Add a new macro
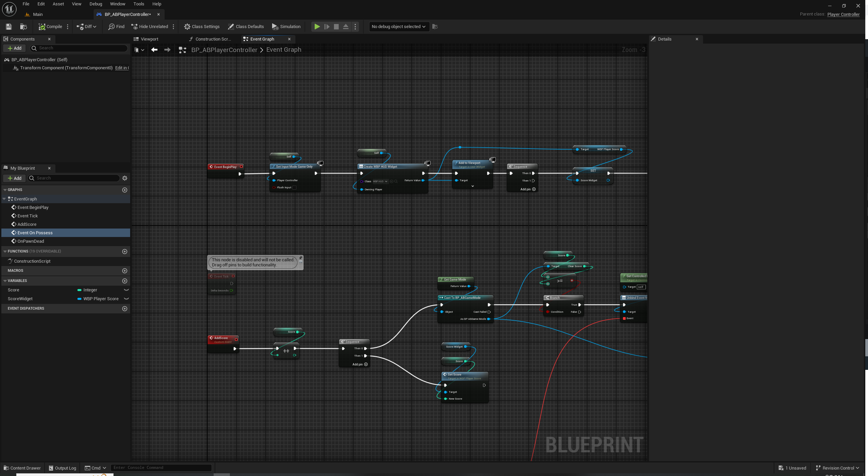The height and width of the screenshot is (476, 868). 125,271
